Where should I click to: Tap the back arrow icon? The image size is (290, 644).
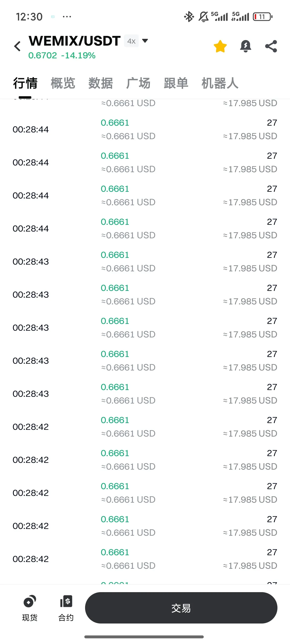(17, 46)
